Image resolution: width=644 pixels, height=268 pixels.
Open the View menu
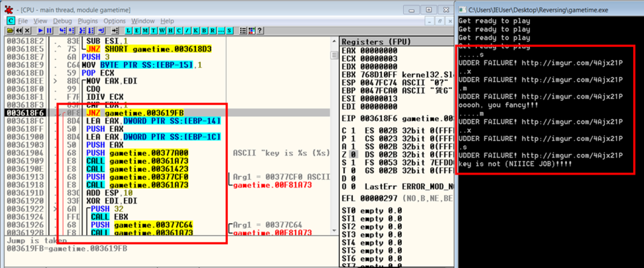point(40,21)
